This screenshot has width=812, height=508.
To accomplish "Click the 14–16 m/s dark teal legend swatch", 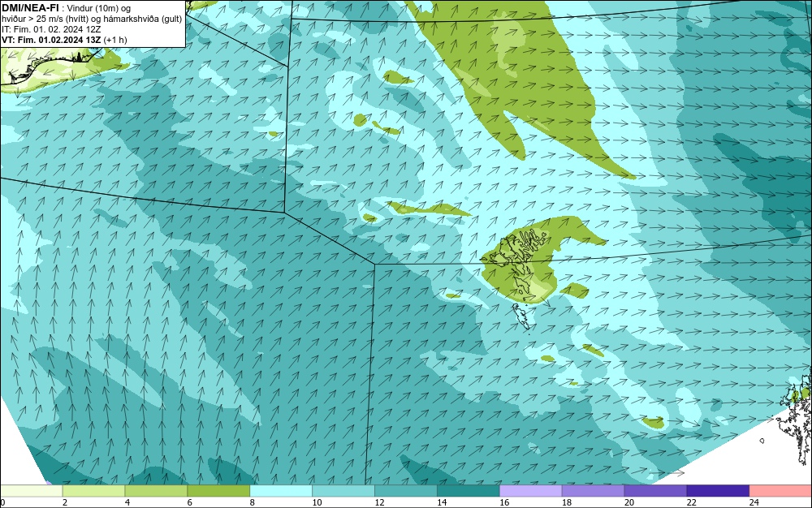I will coord(469,490).
